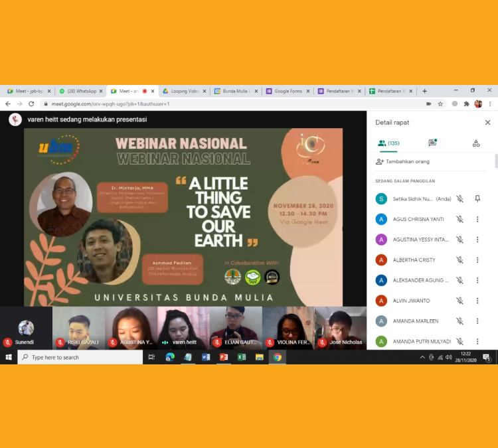Click Tambahkan orang to add people
This screenshot has width=498, height=448.
pyautogui.click(x=402, y=161)
